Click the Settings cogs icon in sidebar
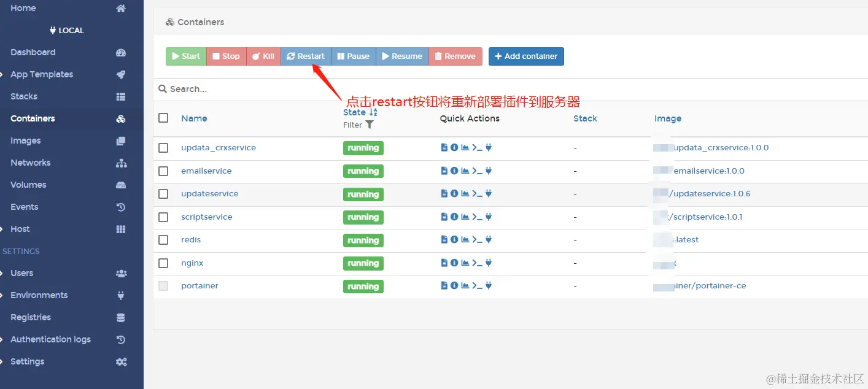868x389 pixels. pos(121,361)
